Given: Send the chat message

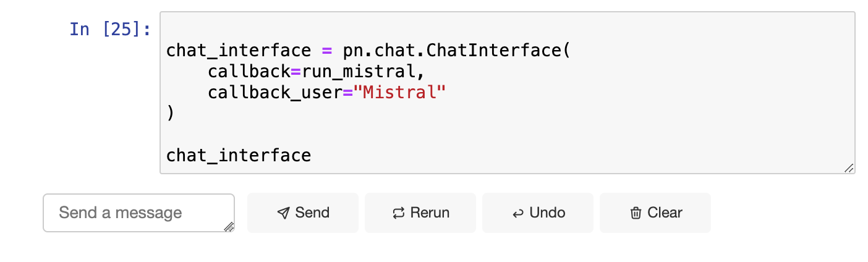Looking at the screenshot, I should pyautogui.click(x=303, y=213).
